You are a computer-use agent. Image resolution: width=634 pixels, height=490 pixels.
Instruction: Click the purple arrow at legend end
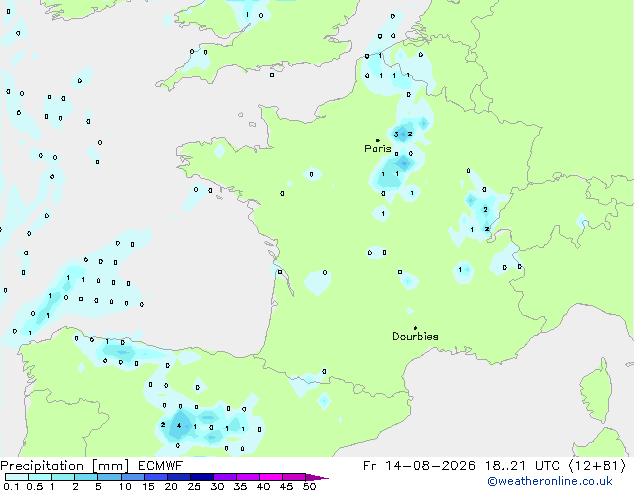pyautogui.click(x=317, y=477)
